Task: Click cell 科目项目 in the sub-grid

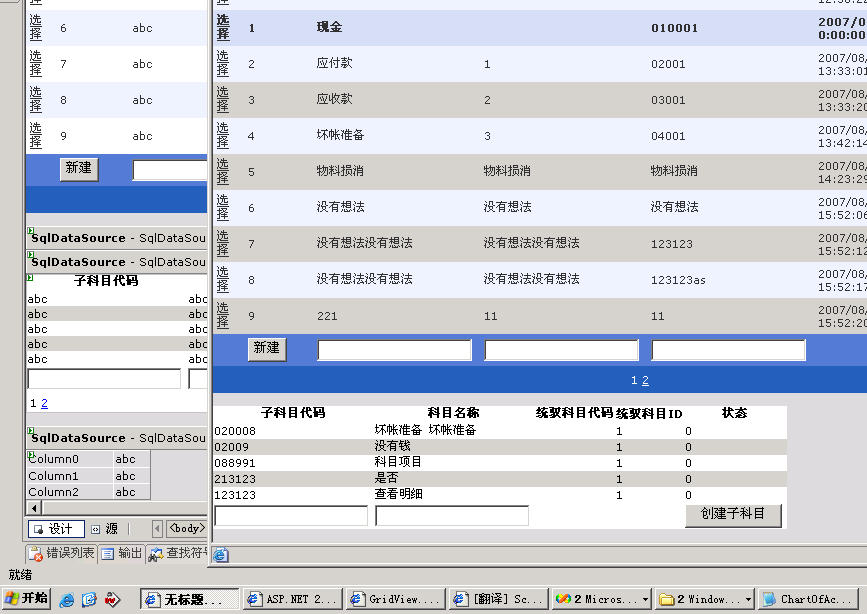Action: (398, 462)
